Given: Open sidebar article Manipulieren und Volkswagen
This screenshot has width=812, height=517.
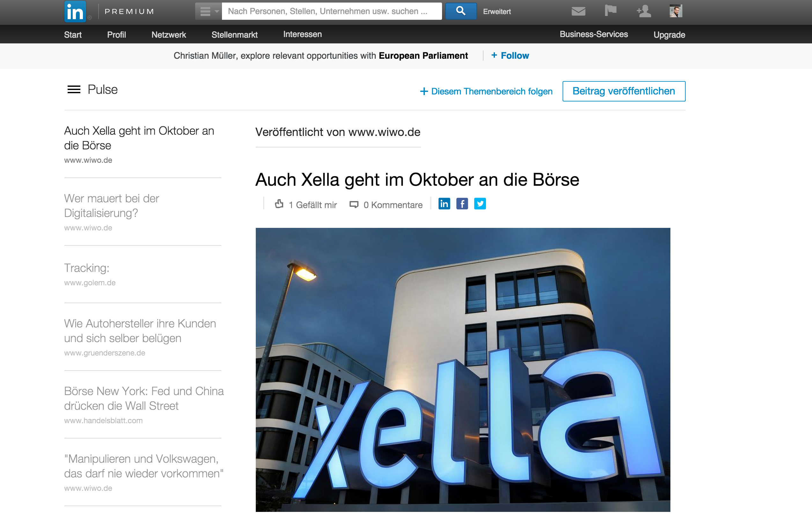Looking at the screenshot, I should [x=144, y=466].
